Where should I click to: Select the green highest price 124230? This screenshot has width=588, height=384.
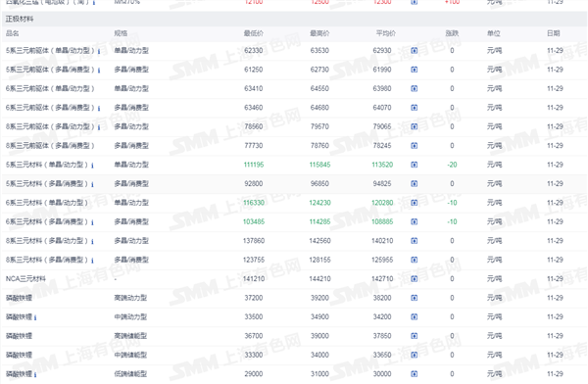click(319, 203)
